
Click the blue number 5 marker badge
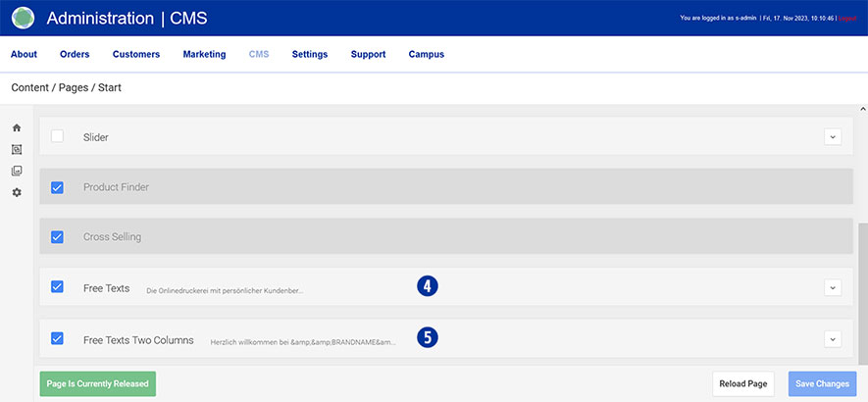[x=427, y=337]
